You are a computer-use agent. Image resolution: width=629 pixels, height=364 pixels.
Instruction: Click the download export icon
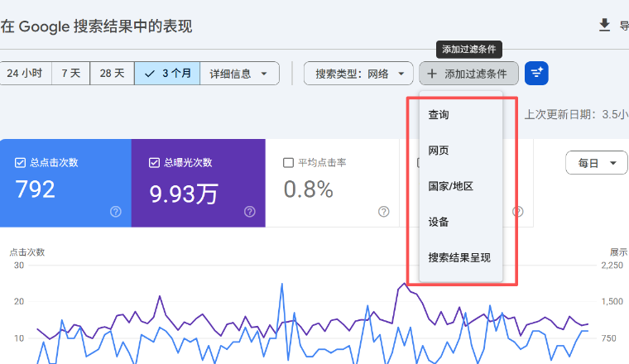[x=604, y=26]
